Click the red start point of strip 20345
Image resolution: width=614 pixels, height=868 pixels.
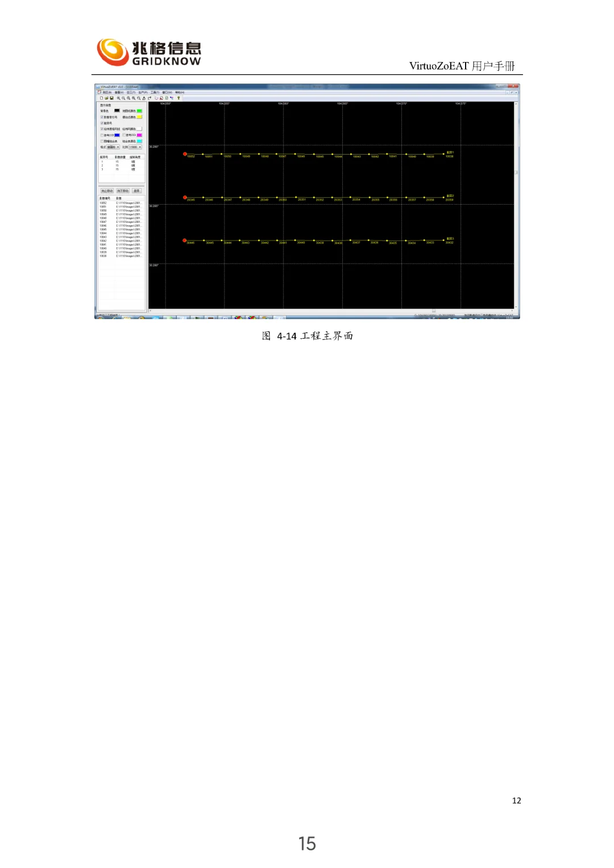185,197
